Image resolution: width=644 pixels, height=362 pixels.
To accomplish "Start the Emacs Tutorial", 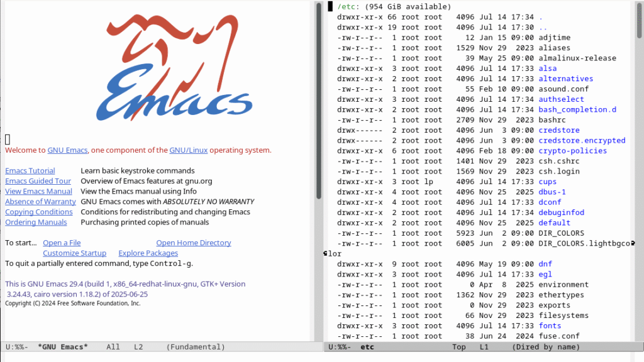I will (30, 171).
